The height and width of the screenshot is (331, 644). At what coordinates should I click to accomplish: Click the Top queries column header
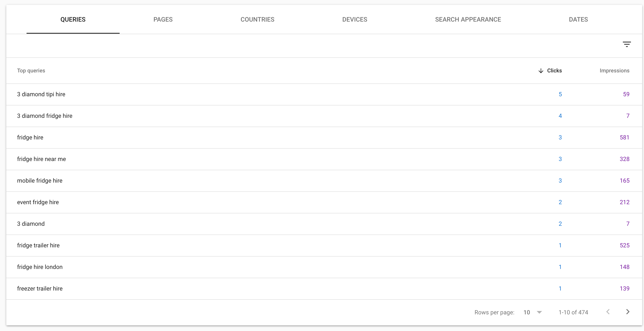point(31,71)
